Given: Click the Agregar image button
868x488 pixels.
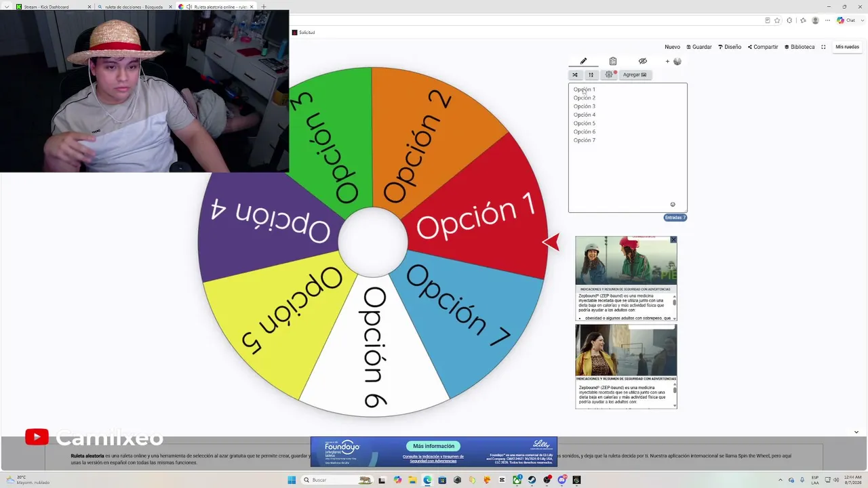Looking at the screenshot, I should pos(635,75).
